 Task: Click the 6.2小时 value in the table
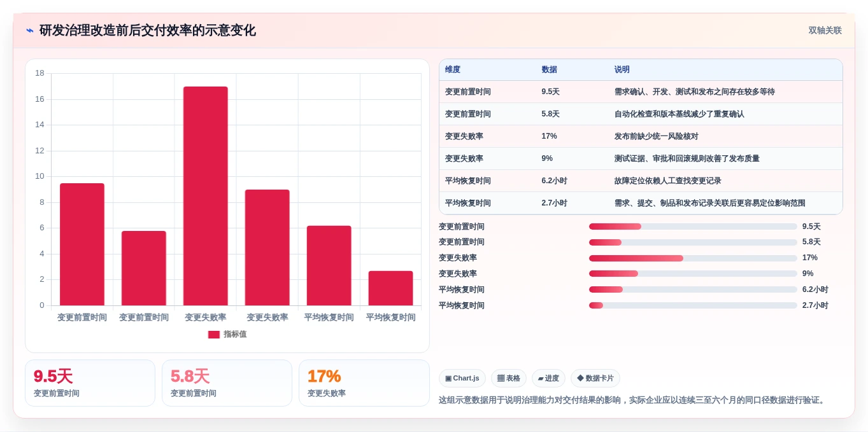[x=555, y=181]
